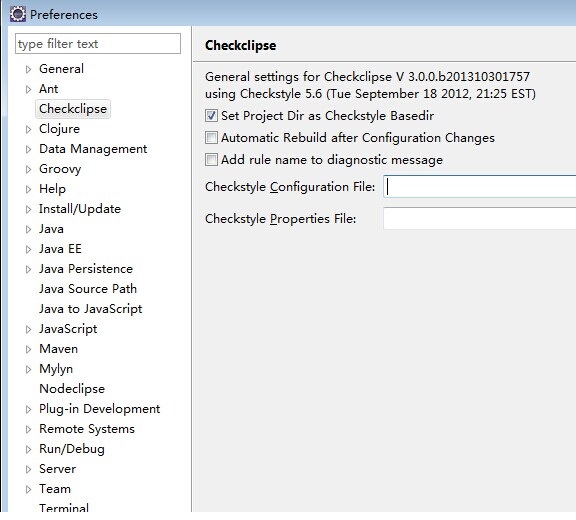
Task: Focus the Checkstyle Configuration File field
Action: click(x=479, y=187)
